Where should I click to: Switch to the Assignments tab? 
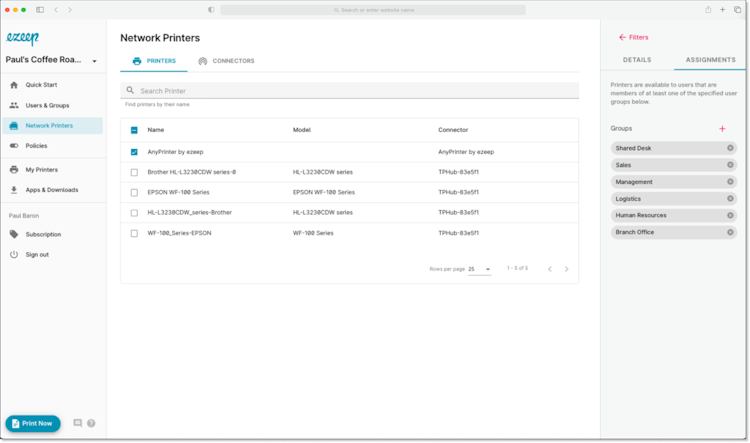point(710,60)
